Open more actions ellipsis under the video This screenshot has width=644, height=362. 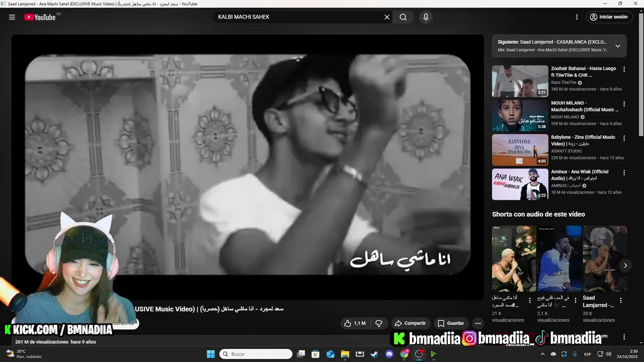[478, 323]
